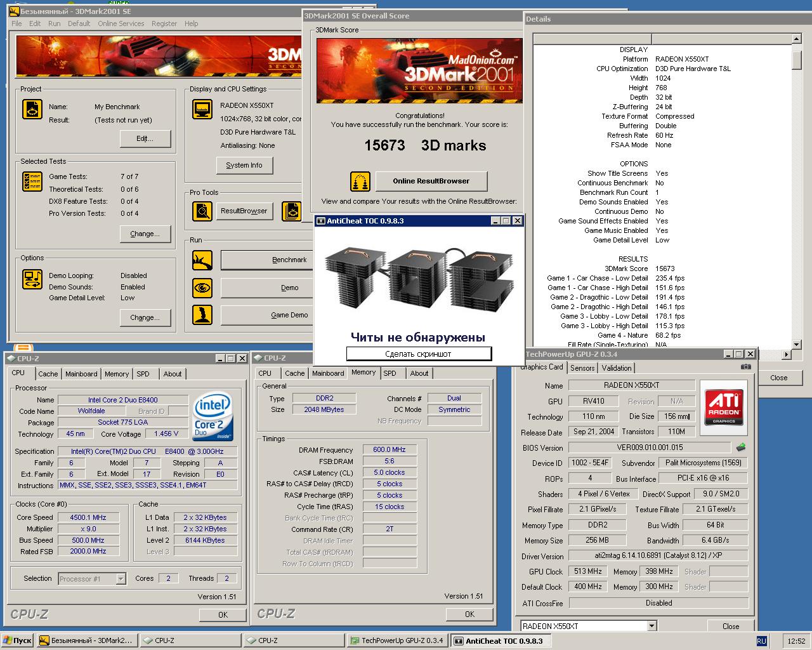Image resolution: width=812 pixels, height=650 pixels.
Task: Open the Online Services menu
Action: tap(121, 23)
